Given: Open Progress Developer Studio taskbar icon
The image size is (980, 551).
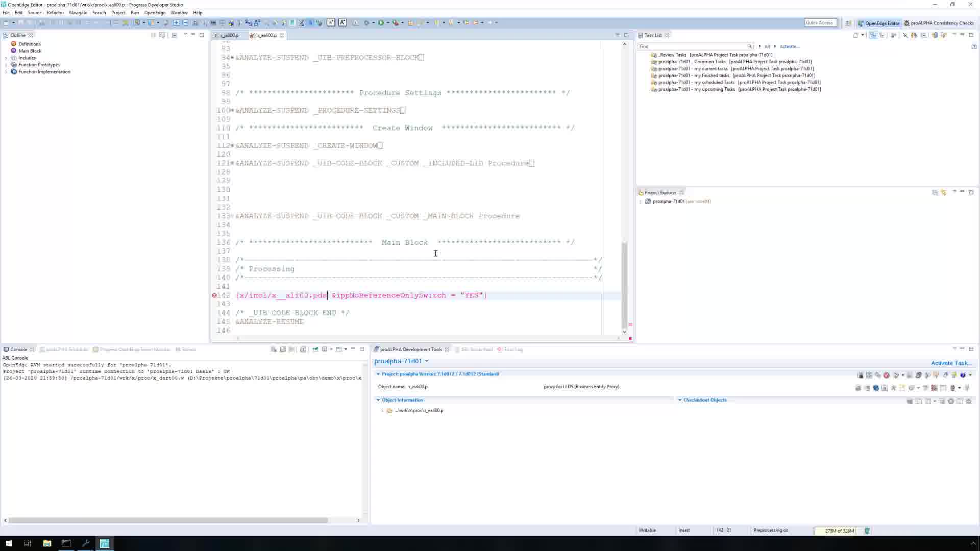Looking at the screenshot, I should [x=105, y=543].
